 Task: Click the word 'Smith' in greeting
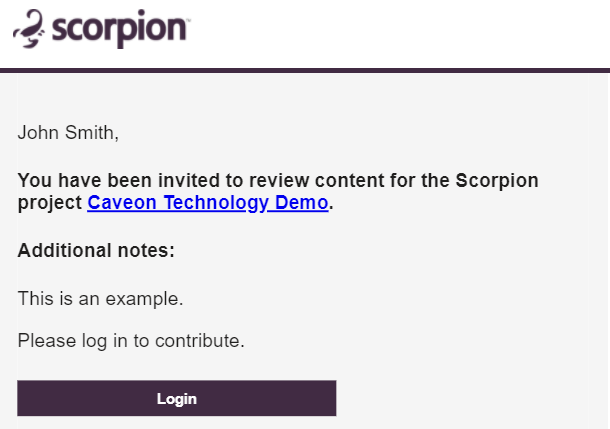91,133
